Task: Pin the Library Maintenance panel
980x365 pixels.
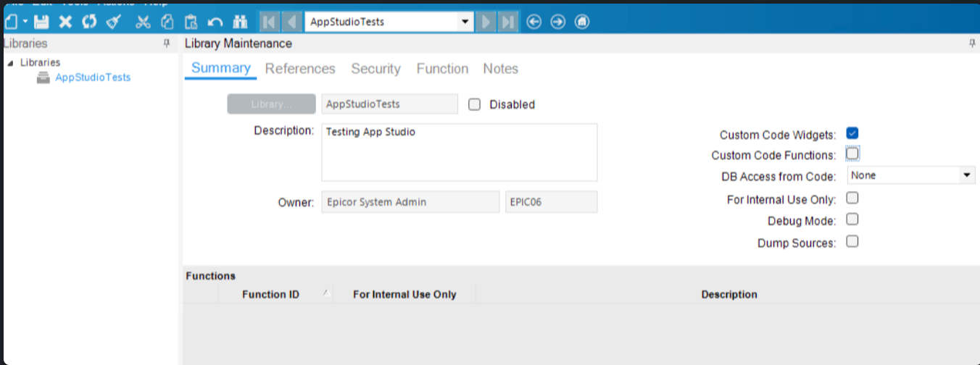Action: (x=972, y=43)
